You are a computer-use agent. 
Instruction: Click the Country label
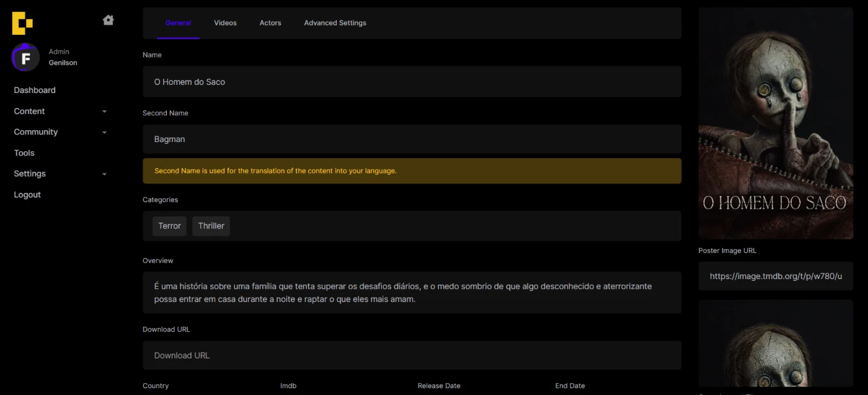tap(156, 386)
